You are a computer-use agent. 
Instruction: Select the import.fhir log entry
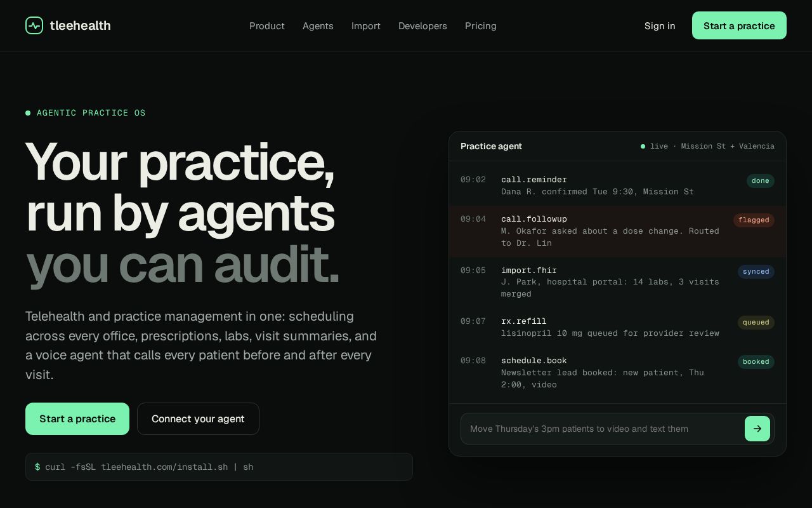pos(617,282)
